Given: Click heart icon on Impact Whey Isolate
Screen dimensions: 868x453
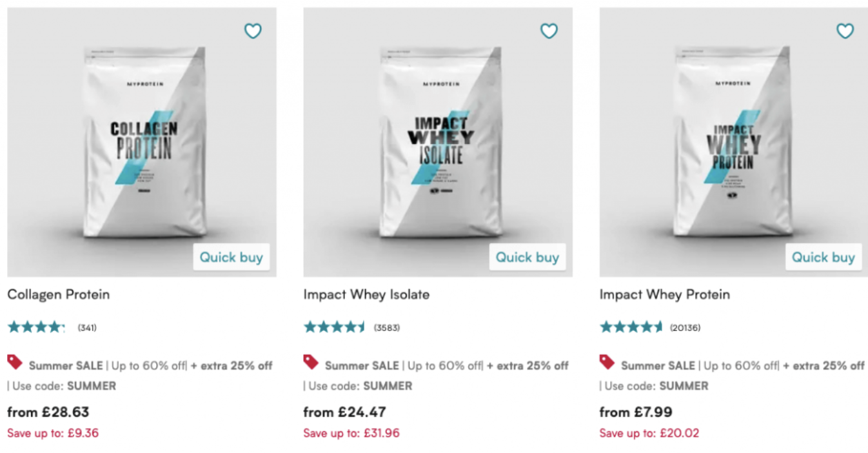Looking at the screenshot, I should click(x=549, y=30).
